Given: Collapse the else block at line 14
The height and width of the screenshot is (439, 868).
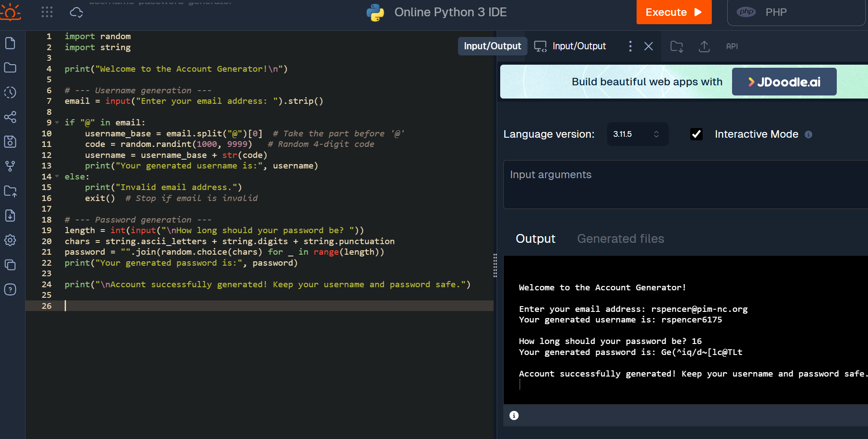Looking at the screenshot, I should pos(57,177).
